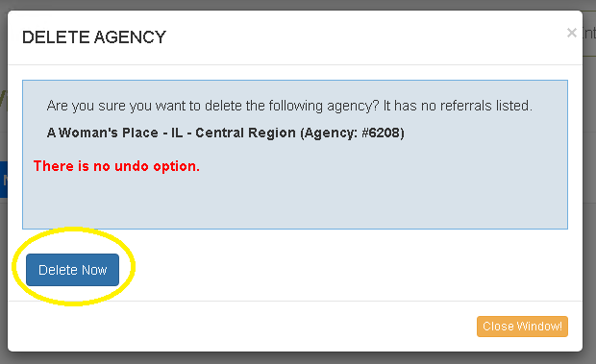Click the red 'There is no undo option' warning
Viewport: 596px width, 364px height.
pos(116,166)
